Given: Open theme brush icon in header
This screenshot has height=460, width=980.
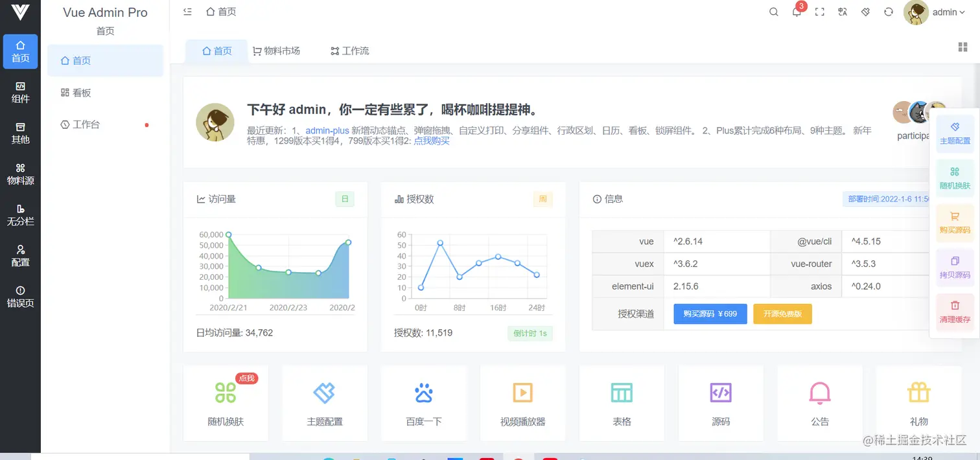Looking at the screenshot, I should [865, 12].
